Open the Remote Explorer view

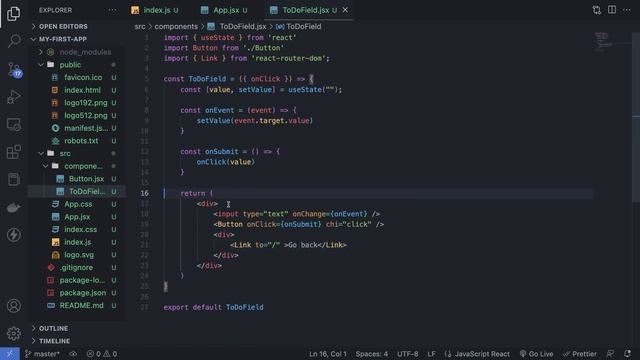13,124
